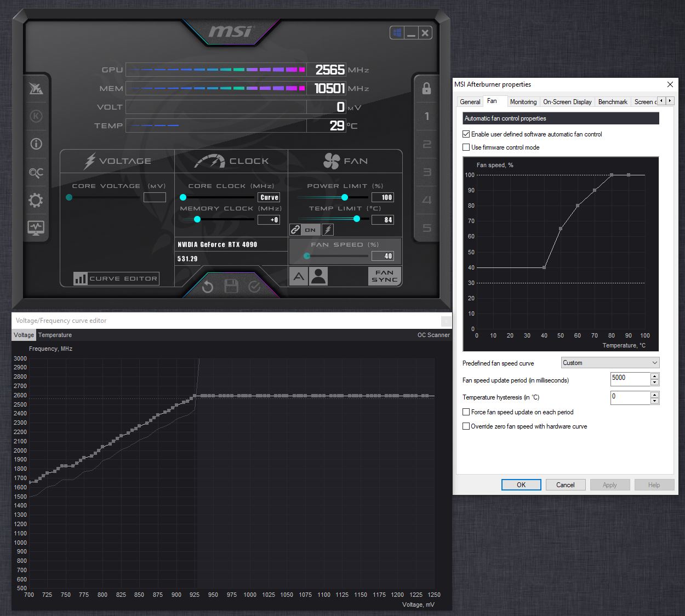Viewport: 685px width, 616px height.
Task: Click Cancel in Afterburner properties
Action: click(566, 485)
